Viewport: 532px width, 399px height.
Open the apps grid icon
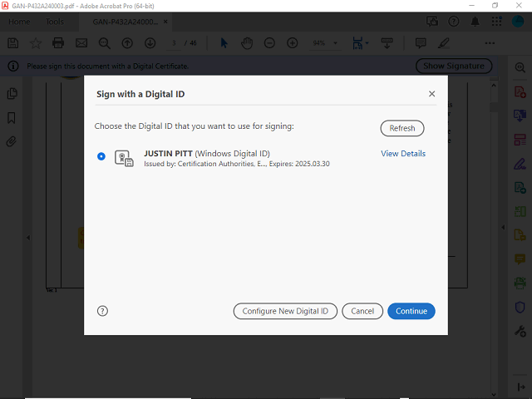coord(496,22)
